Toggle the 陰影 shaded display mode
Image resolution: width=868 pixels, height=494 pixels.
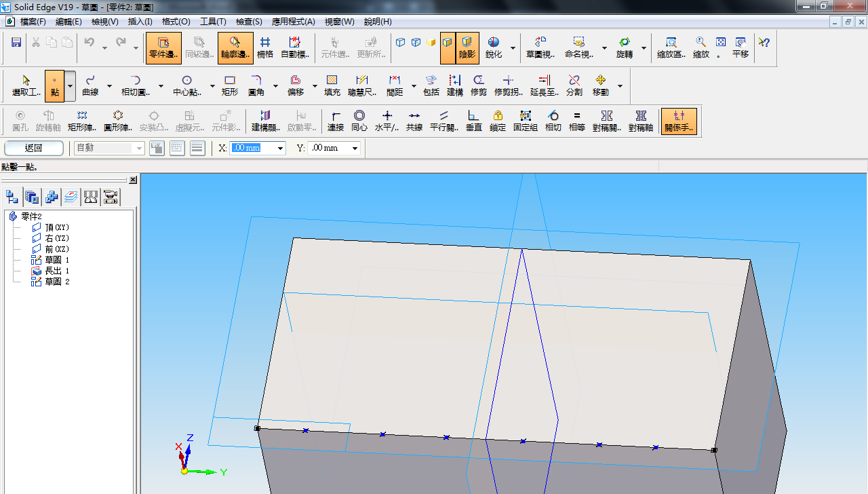click(x=467, y=48)
